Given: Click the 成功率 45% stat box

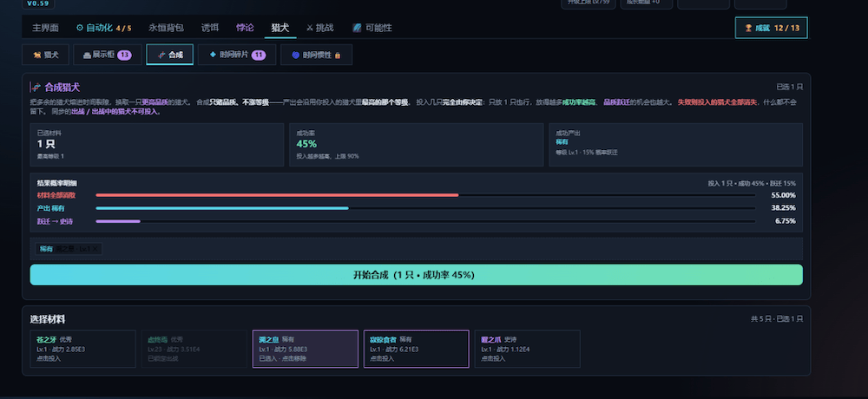Looking at the screenshot, I should point(417,145).
